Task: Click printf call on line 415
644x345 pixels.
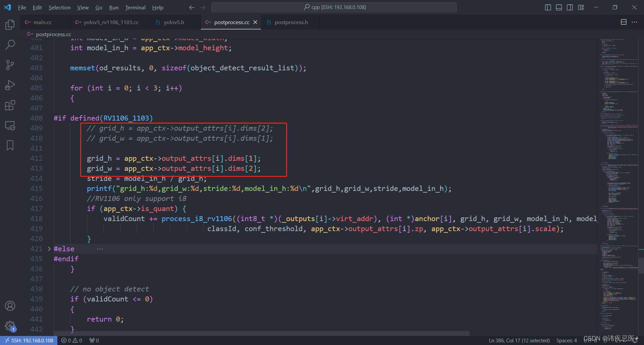Action: (x=99, y=189)
